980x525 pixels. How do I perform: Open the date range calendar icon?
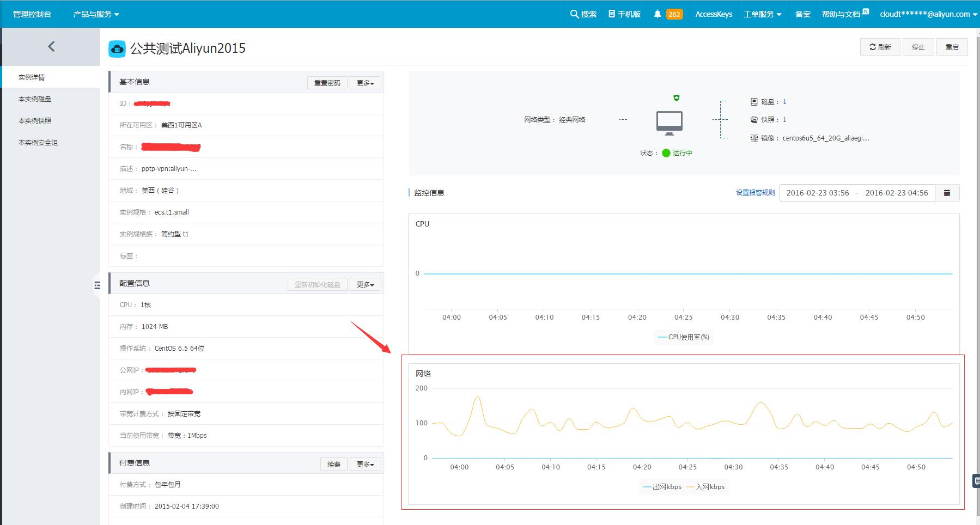[947, 193]
